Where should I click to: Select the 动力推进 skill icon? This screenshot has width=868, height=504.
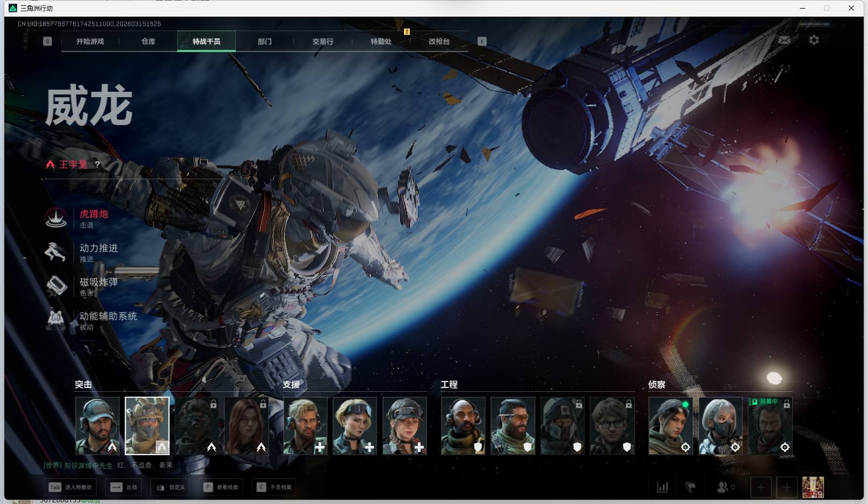coord(56,252)
